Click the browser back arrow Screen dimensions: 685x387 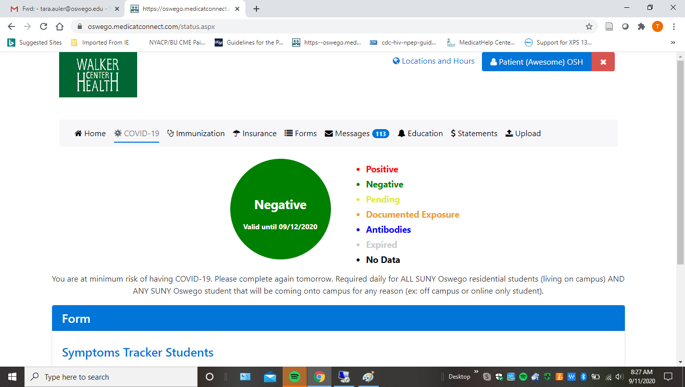[x=11, y=27]
